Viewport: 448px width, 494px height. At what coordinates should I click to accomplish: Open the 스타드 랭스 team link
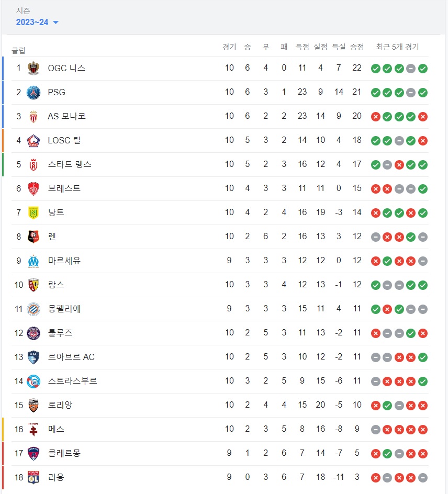[70, 164]
